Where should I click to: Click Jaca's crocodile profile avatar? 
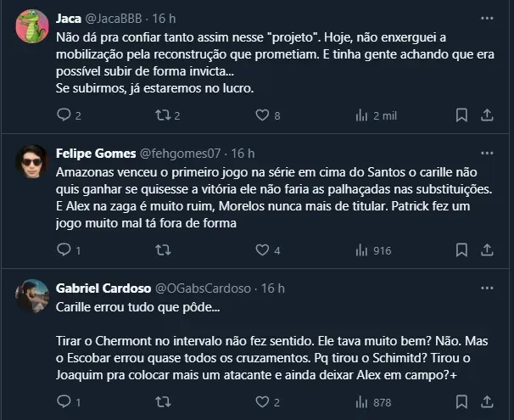32,26
